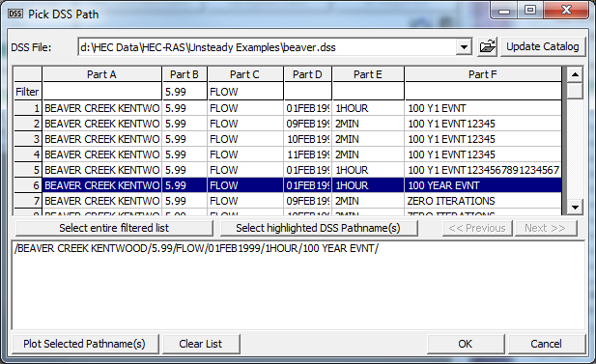The height and width of the screenshot is (364, 596).
Task: Click the empty Part D filter cell
Action: point(307,92)
